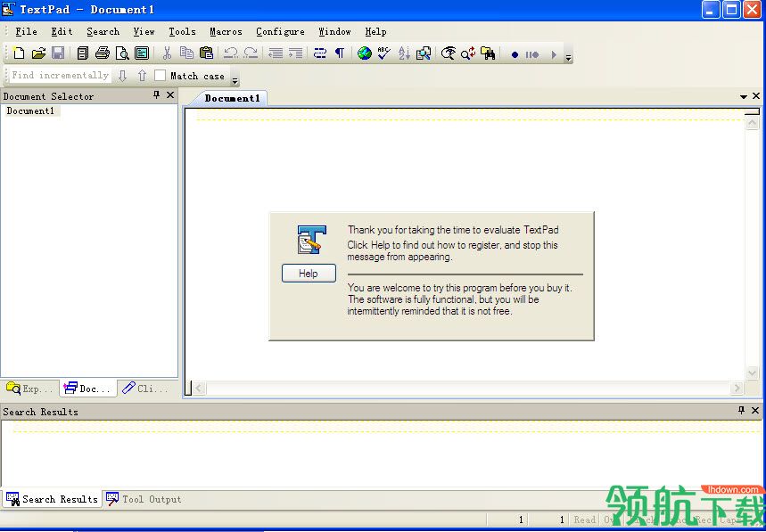
Task: Click the Cut scissors icon
Action: pyautogui.click(x=167, y=53)
